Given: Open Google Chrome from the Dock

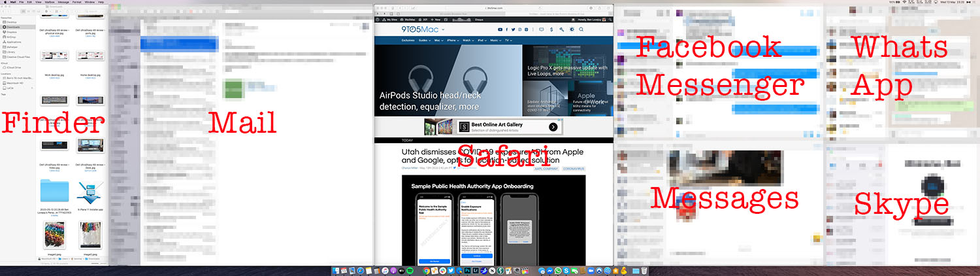Looking at the screenshot, I should point(426,270).
